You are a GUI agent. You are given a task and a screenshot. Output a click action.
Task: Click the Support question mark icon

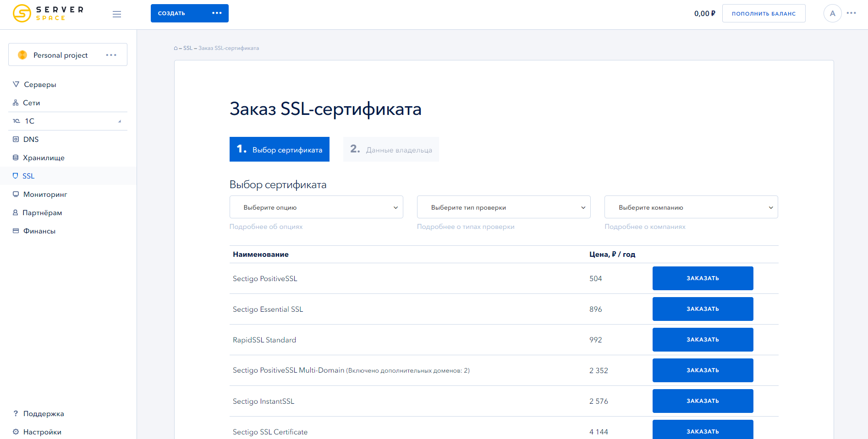16,413
